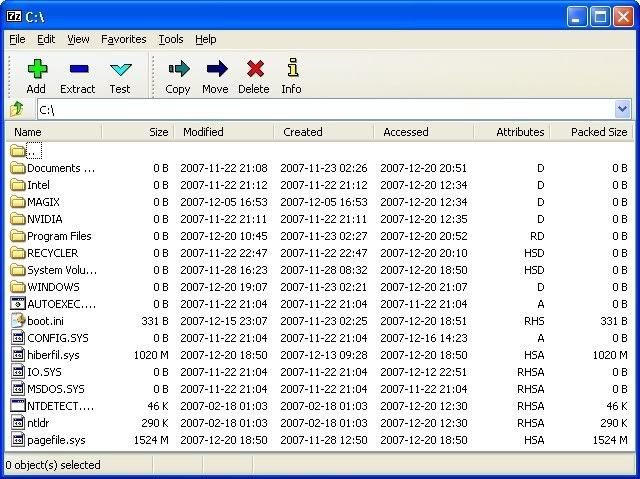640x479 pixels.
Task: Click the Copy arrows icon
Action: click(179, 69)
